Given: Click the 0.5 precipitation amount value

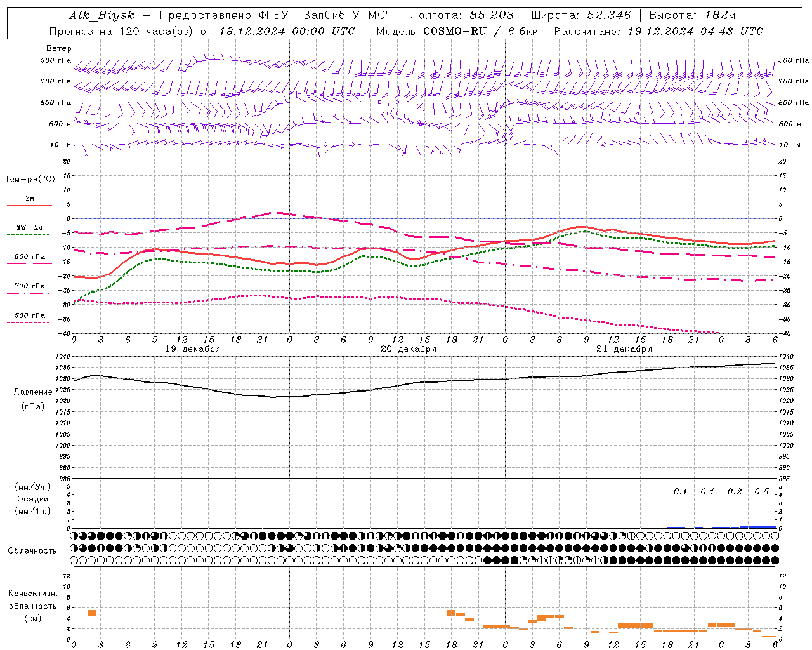Looking at the screenshot, I should pos(761,492).
